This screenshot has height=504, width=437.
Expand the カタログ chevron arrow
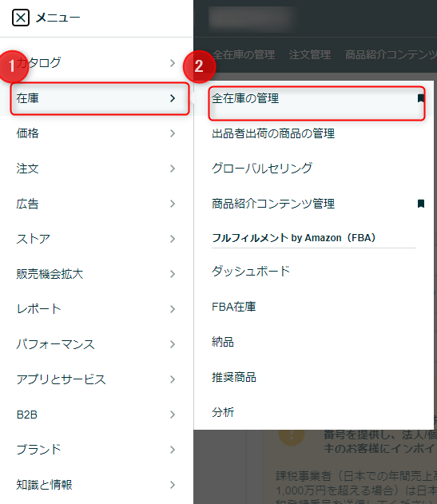(x=173, y=63)
